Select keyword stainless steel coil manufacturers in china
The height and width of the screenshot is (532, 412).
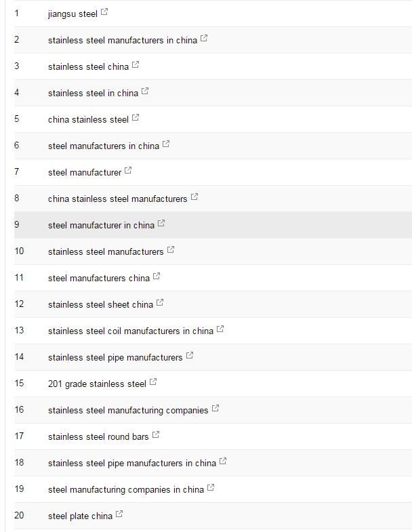131,331
